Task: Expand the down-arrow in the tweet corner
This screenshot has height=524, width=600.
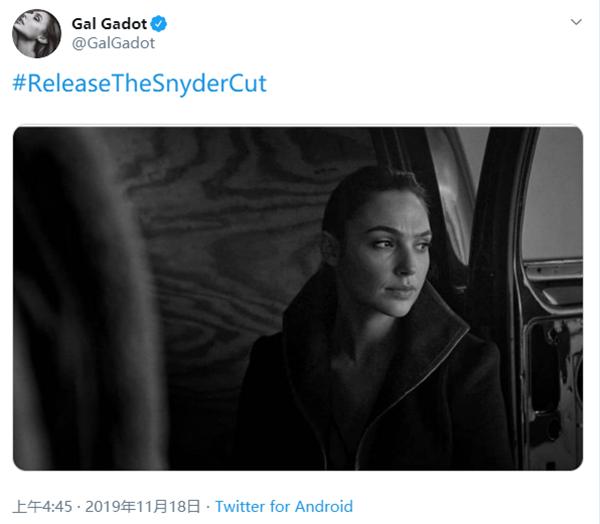Action: pyautogui.click(x=576, y=22)
